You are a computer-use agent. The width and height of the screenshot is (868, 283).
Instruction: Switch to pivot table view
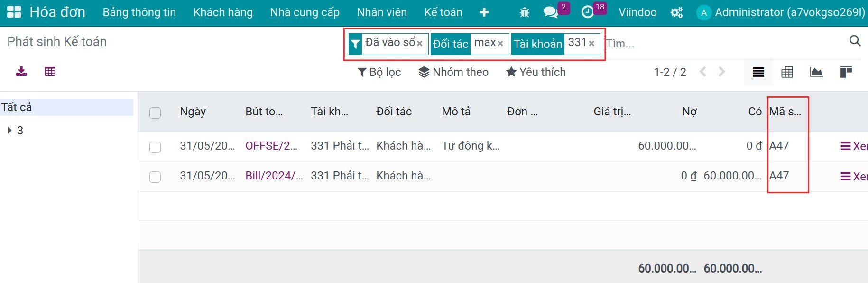click(x=787, y=72)
